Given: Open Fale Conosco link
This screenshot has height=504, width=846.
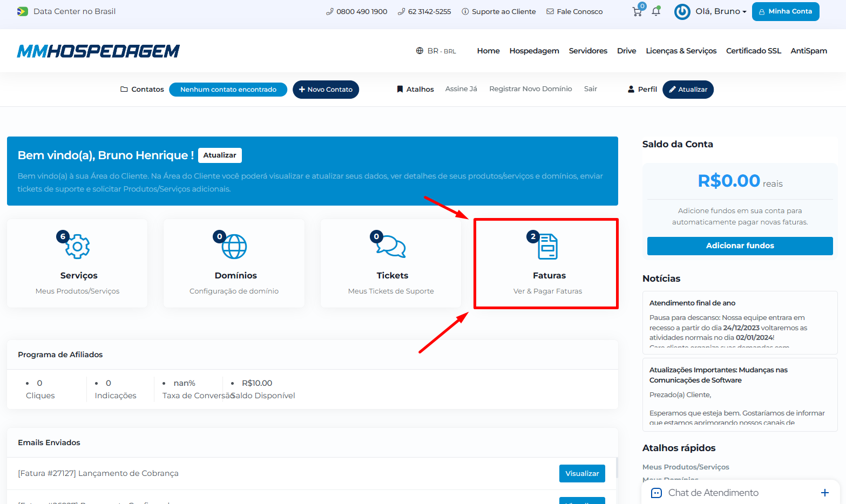Looking at the screenshot, I should [x=574, y=11].
